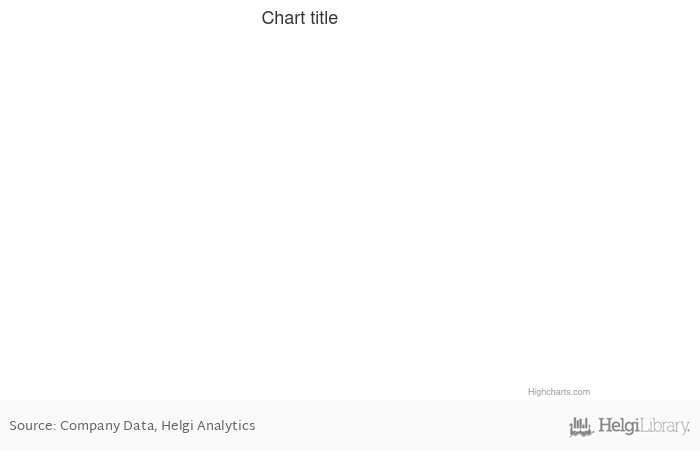This screenshot has height=450, width=700.
Task: Click the "Source:" label in the footer
Action: click(x=32, y=426)
